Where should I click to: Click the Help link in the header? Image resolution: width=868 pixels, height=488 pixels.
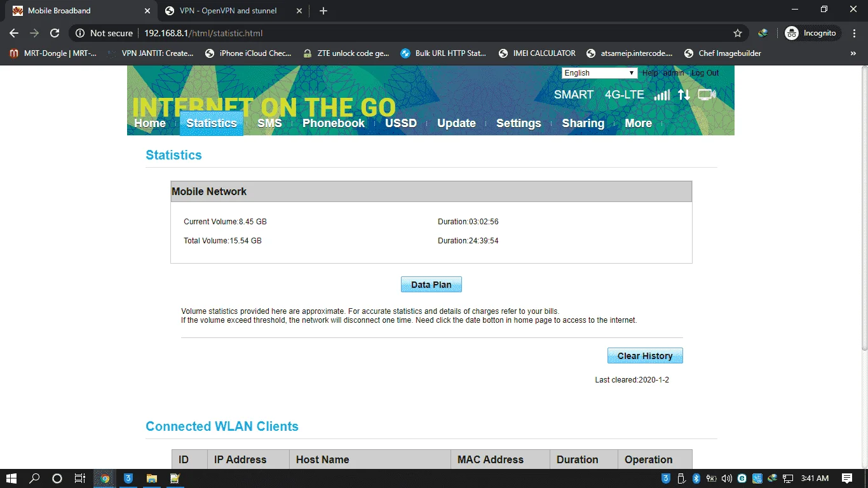pyautogui.click(x=650, y=73)
